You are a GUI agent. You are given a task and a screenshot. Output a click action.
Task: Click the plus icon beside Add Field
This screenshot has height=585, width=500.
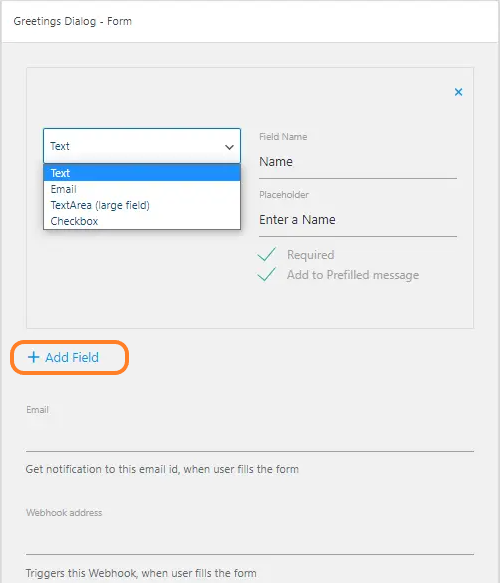pos(34,357)
